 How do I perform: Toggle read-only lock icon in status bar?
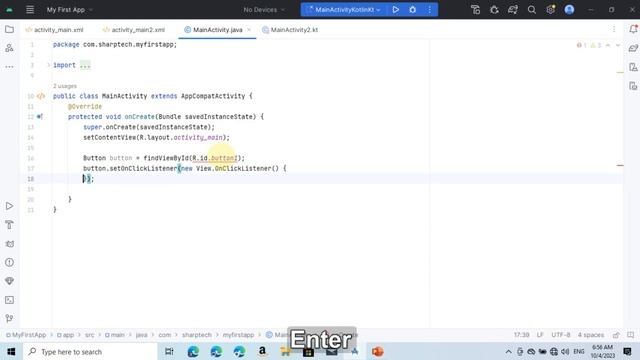616,335
